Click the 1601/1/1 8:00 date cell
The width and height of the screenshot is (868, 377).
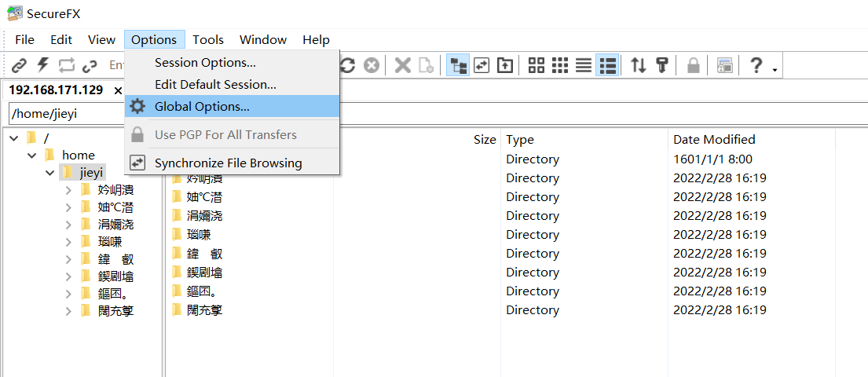[712, 159]
